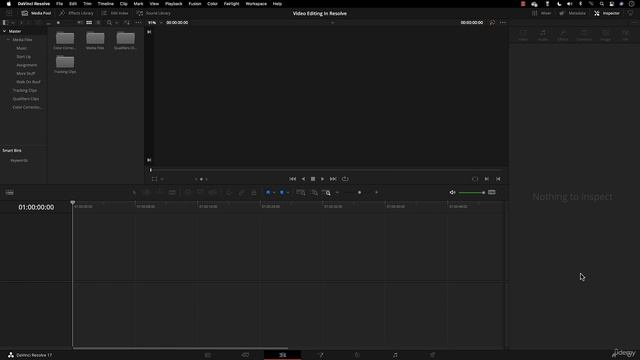Open viewer options three-dot menu

tap(503, 22)
